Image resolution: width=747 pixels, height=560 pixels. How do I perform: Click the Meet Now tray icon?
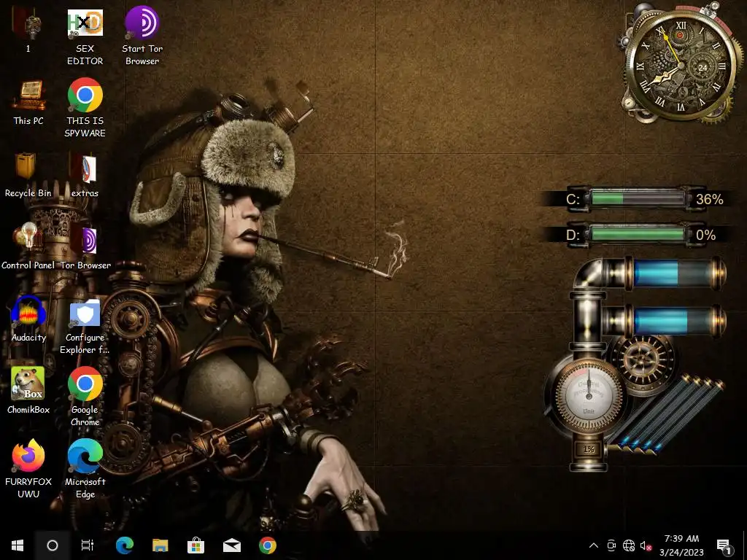611,545
